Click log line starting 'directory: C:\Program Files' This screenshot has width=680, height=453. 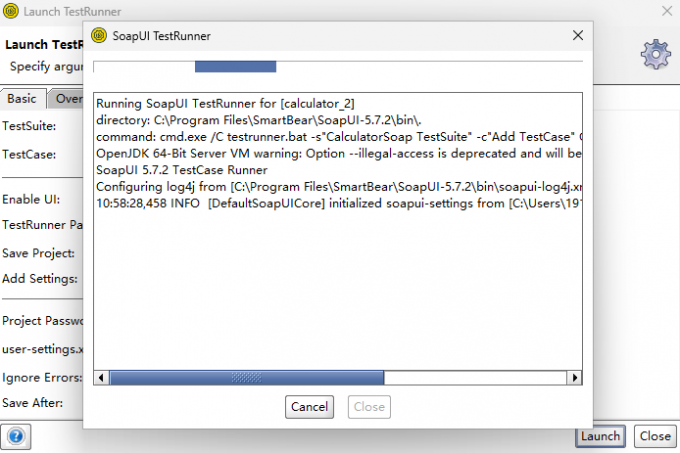(258, 120)
